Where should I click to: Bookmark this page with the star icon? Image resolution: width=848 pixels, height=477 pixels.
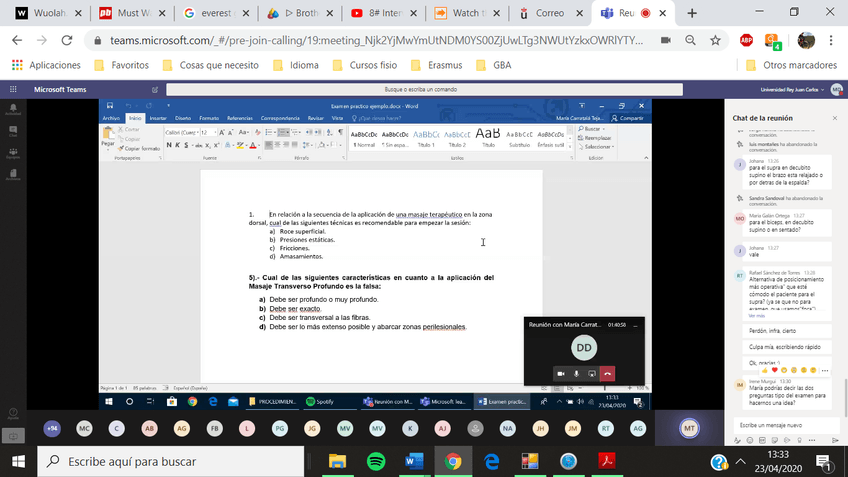point(716,40)
